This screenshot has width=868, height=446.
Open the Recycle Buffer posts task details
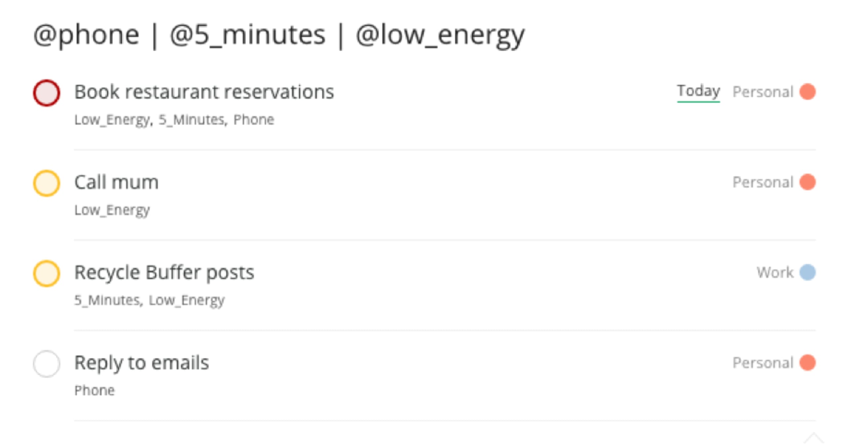pos(165,272)
